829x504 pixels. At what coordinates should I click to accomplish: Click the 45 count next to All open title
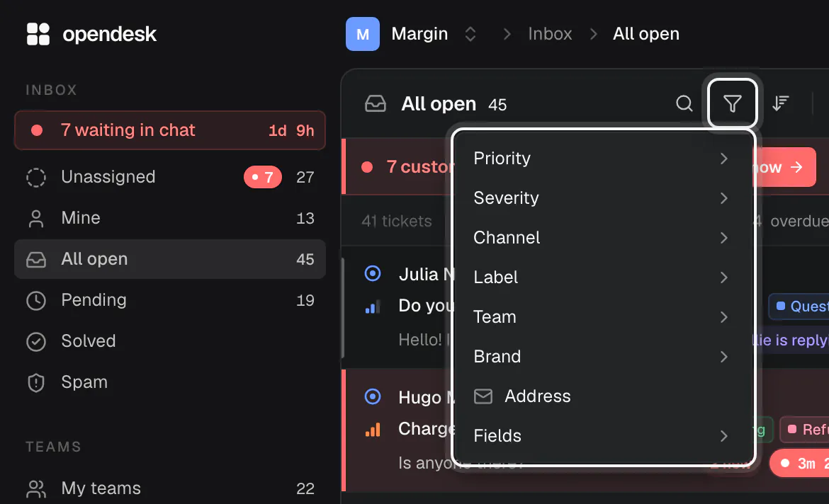click(497, 105)
